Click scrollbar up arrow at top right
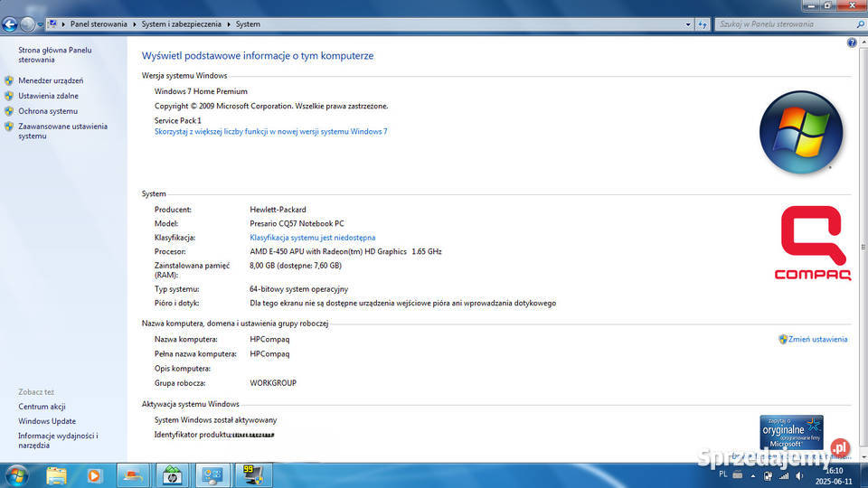This screenshot has width=868, height=488. point(863,42)
